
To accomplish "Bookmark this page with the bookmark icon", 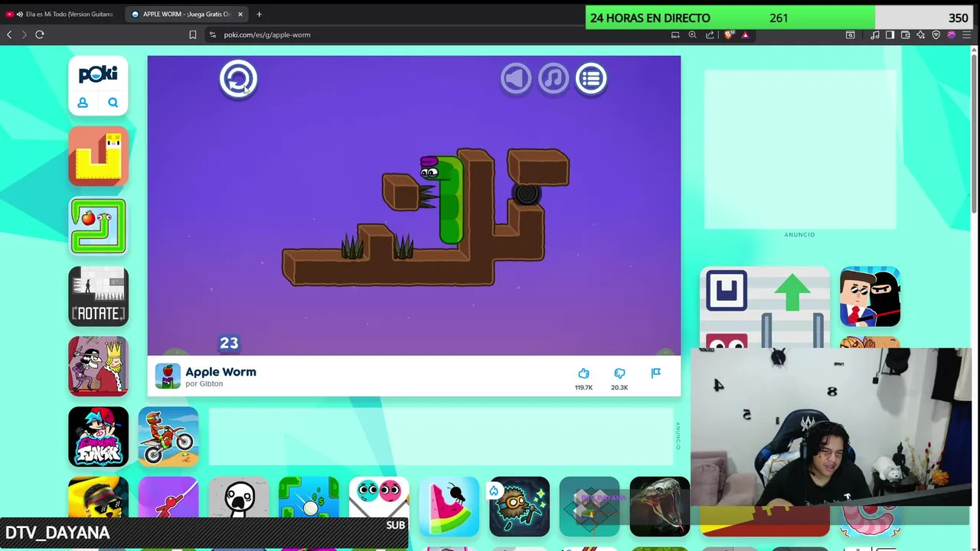I will click(192, 34).
